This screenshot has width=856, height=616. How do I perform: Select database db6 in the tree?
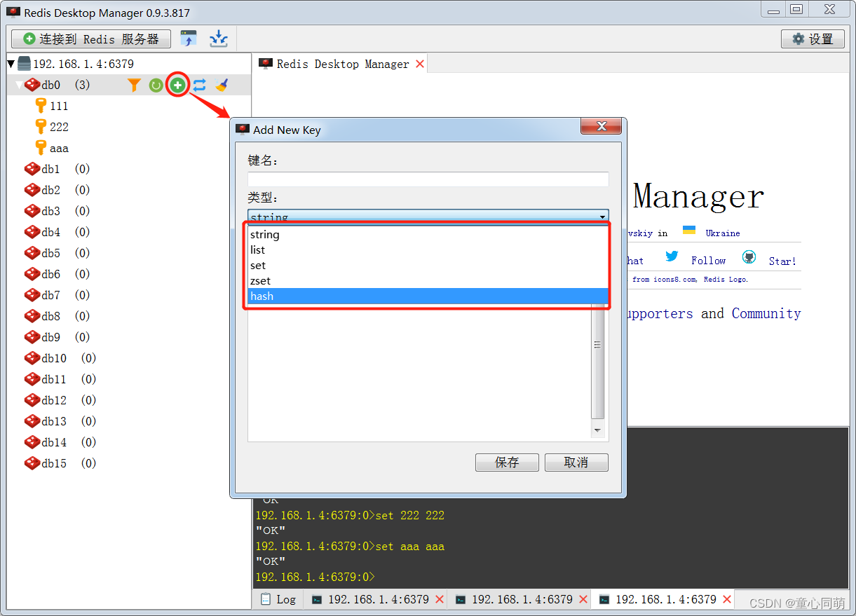[x=51, y=274]
